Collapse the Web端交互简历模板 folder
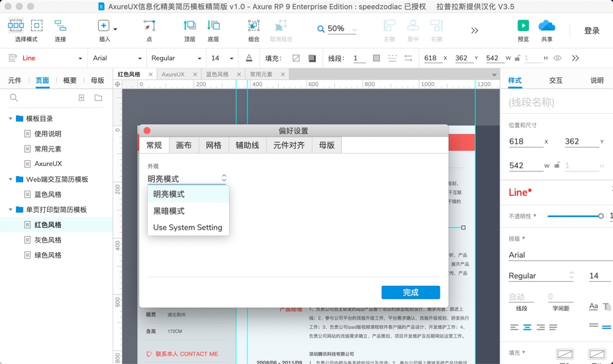The width and height of the screenshot is (613, 364). (x=11, y=179)
